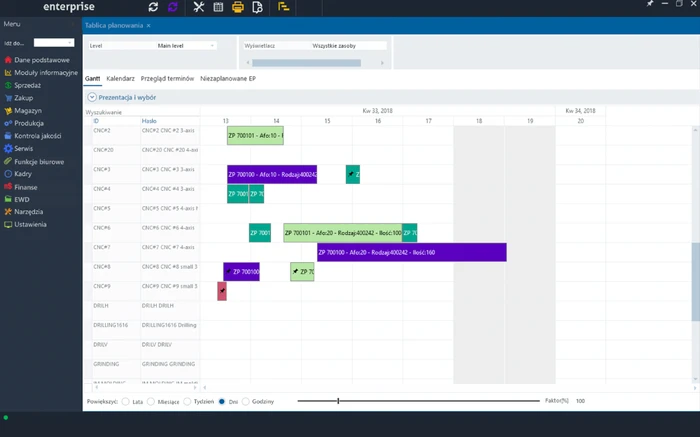Image resolution: width=700 pixels, height=437 pixels.
Task: Open the Idz do combo box
Action: click(x=54, y=43)
